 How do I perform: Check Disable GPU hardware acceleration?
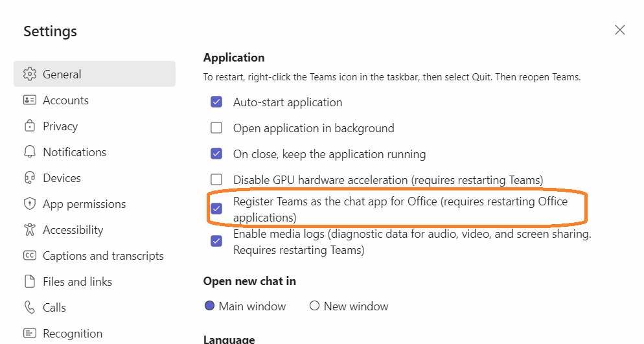[216, 179]
